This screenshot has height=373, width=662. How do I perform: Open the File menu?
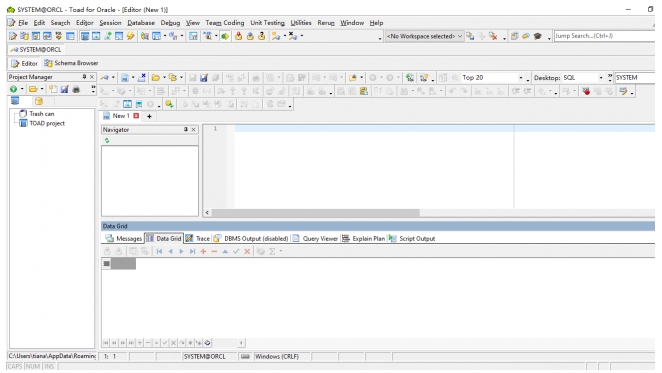click(x=23, y=23)
